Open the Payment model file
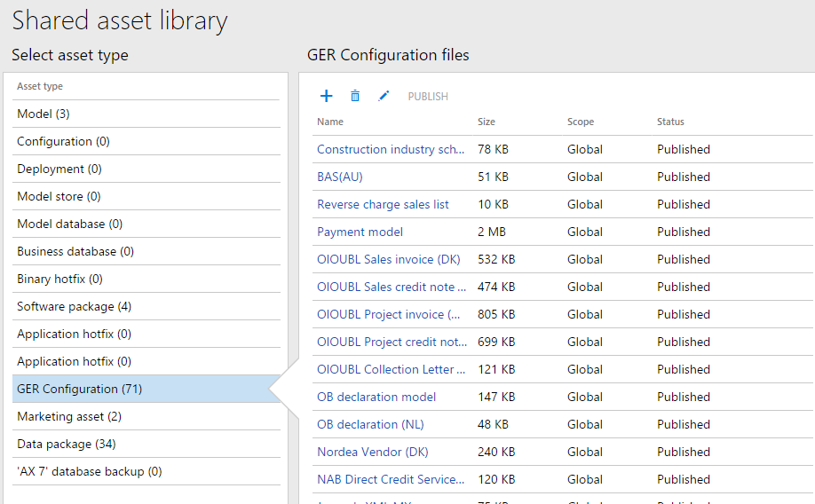 pos(360,232)
